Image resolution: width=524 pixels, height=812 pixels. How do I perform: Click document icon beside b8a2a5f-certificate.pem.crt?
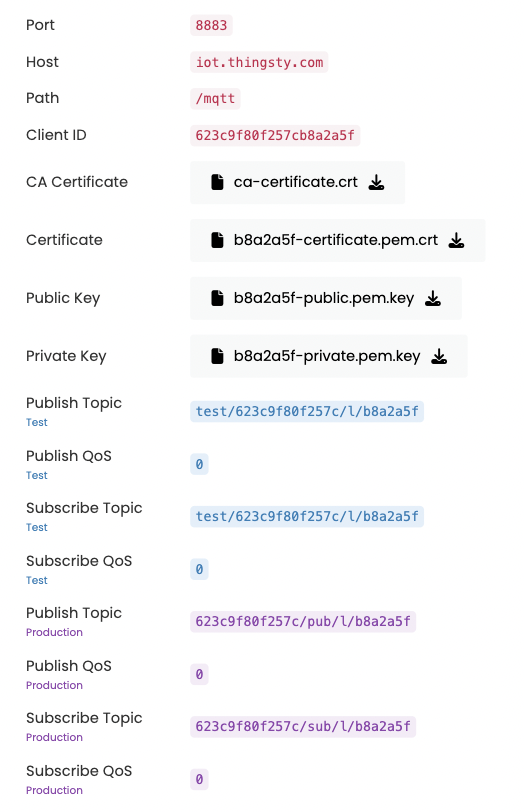[217, 240]
